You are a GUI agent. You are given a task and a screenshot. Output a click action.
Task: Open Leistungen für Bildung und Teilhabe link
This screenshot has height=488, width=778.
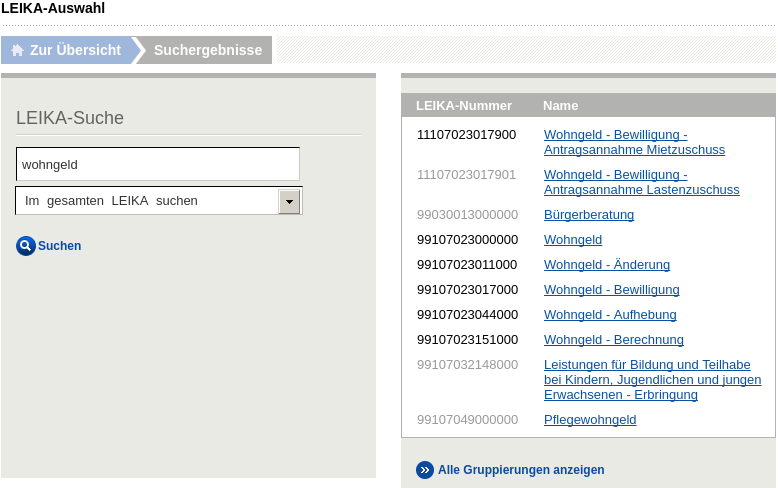click(652, 379)
